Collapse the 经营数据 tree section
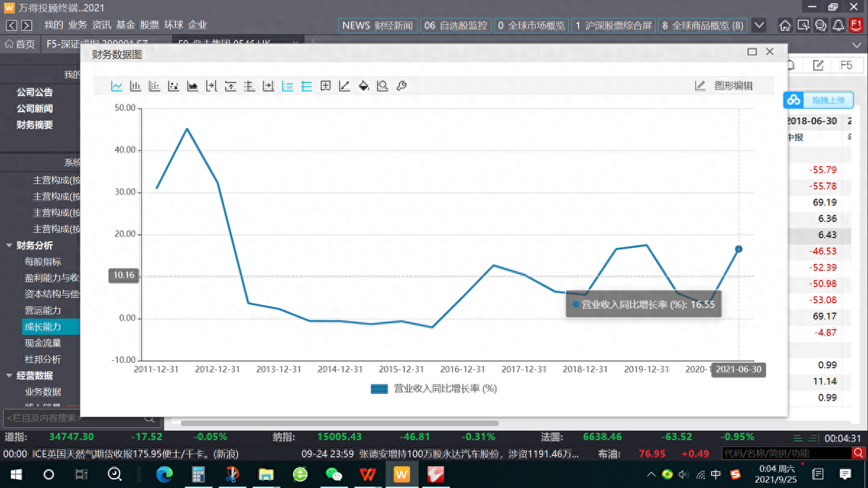The width and height of the screenshot is (868, 488). pos(9,376)
